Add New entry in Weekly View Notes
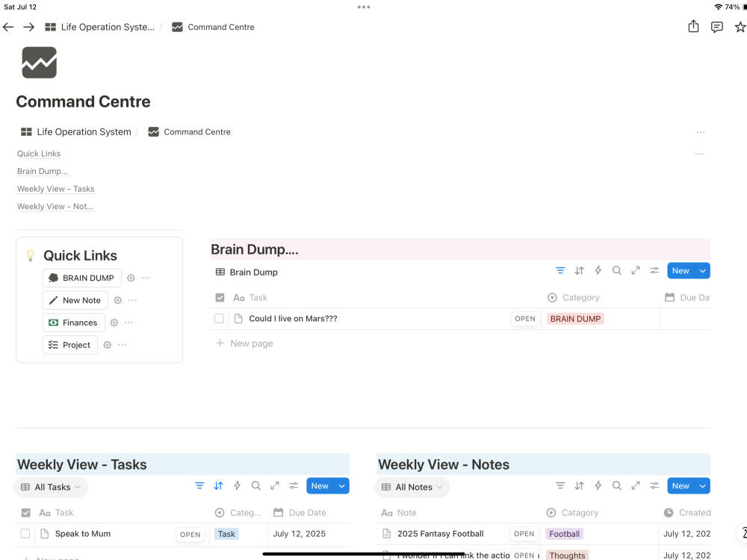Screen dimensions: 747x560 pos(681,486)
